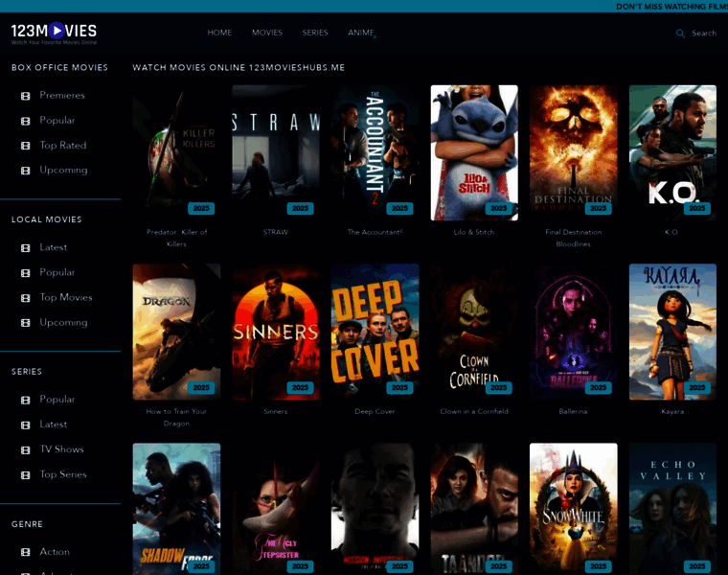Click the 'Sinners' title text

[276, 411]
